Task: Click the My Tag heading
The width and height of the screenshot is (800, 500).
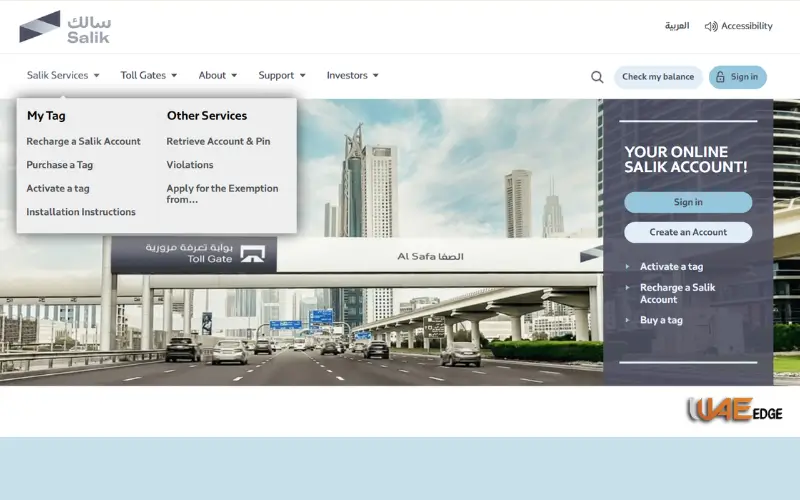Action: [x=46, y=116]
